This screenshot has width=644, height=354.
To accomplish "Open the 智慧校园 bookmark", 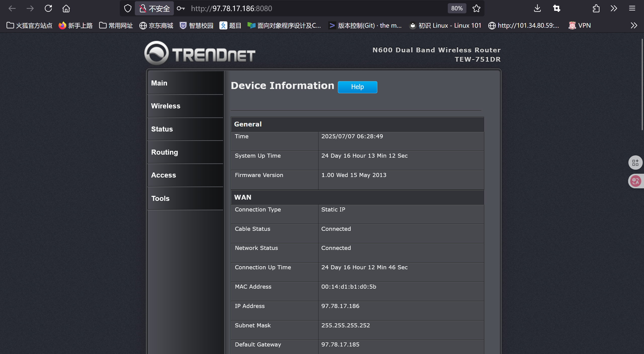I will pos(196,25).
